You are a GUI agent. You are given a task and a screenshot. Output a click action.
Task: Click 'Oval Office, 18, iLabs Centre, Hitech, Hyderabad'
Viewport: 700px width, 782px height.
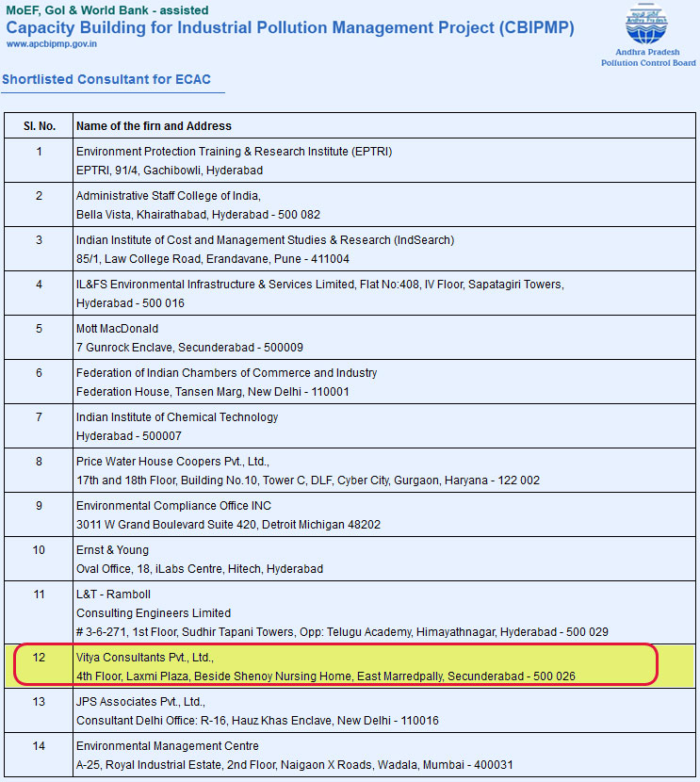pos(200,570)
